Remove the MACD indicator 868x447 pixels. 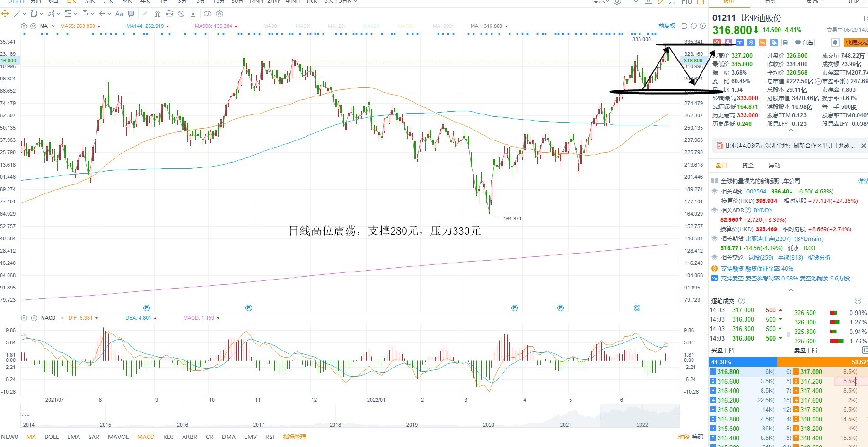point(34,318)
